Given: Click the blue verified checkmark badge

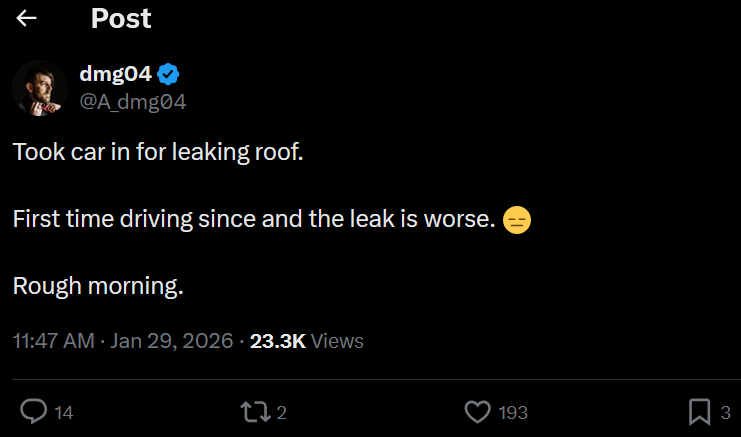Looking at the screenshot, I should pyautogui.click(x=169, y=74).
